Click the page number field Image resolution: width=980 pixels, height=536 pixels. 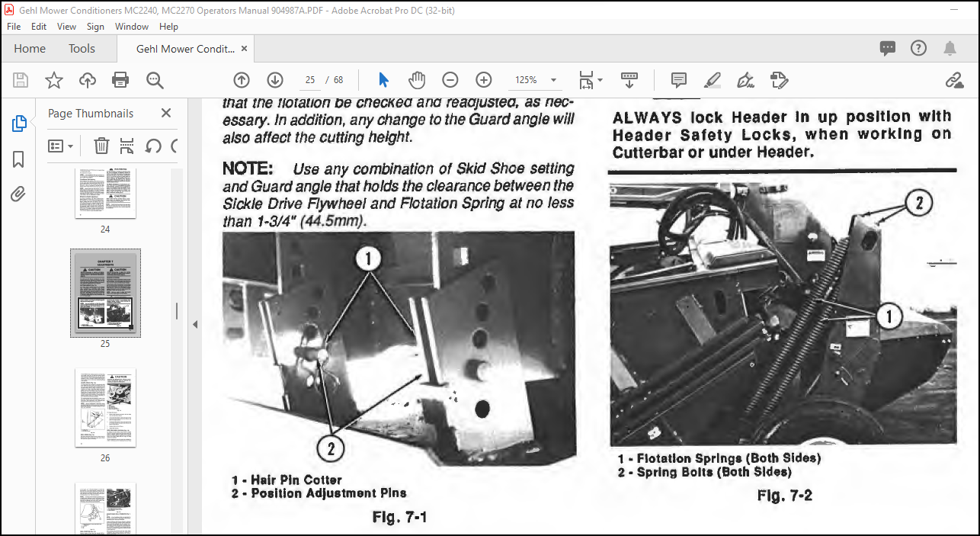tap(309, 80)
